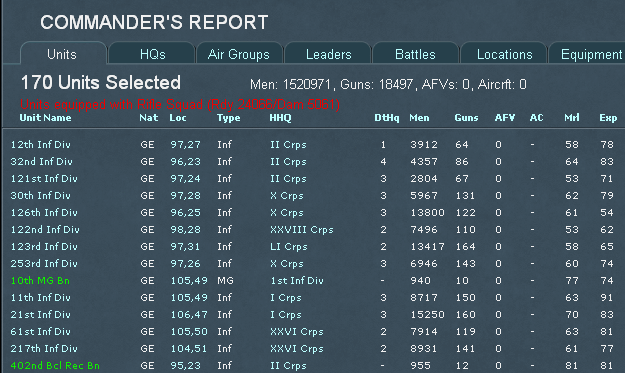Sort by the Exp column header
Image resolution: width=625 pixels, height=373 pixels.
[x=608, y=118]
